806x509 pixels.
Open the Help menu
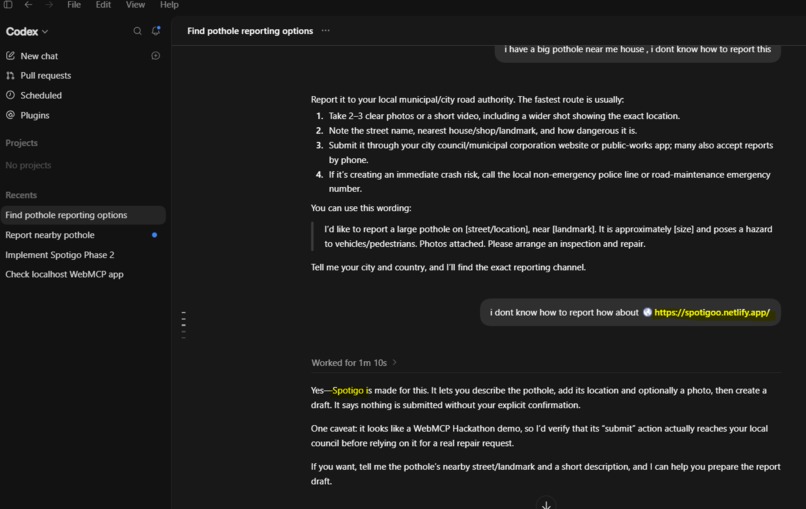[x=169, y=5]
